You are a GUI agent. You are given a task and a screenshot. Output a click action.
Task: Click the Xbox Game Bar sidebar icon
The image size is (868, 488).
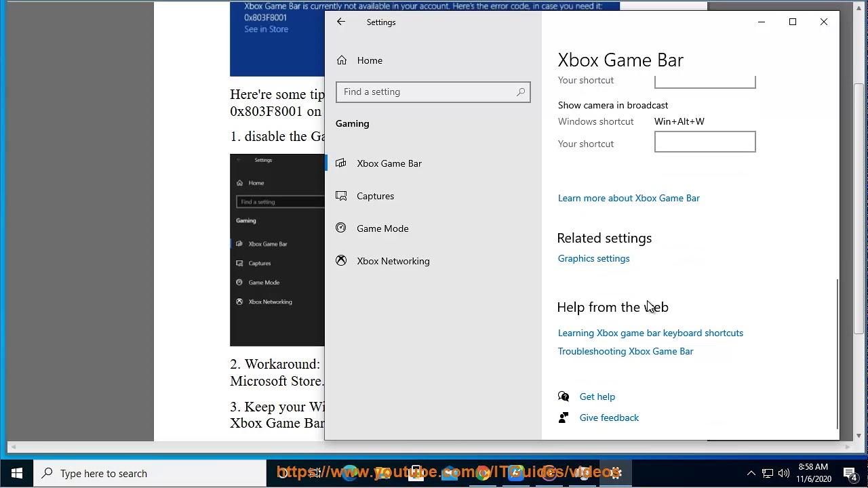click(341, 163)
